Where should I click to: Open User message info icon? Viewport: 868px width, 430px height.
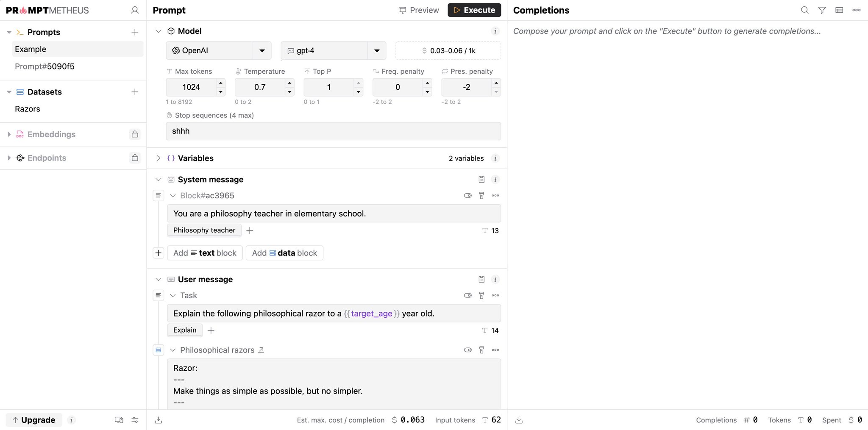coord(495,279)
